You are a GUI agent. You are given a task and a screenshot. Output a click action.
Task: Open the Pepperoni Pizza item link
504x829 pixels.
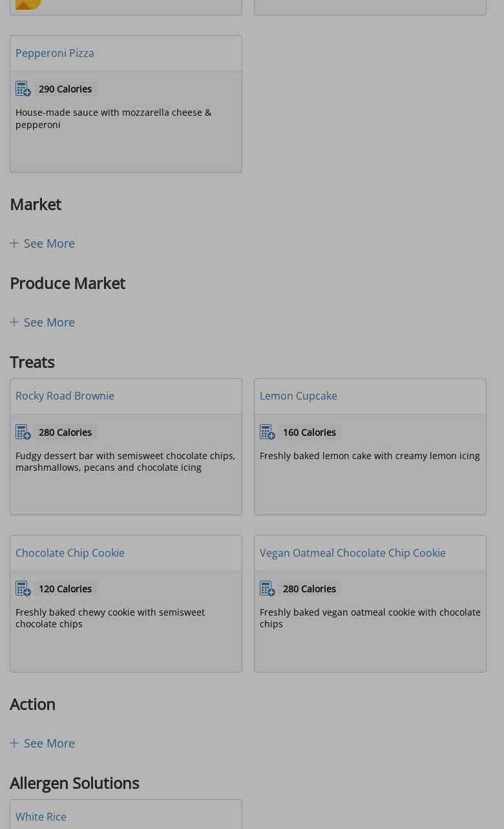click(55, 53)
